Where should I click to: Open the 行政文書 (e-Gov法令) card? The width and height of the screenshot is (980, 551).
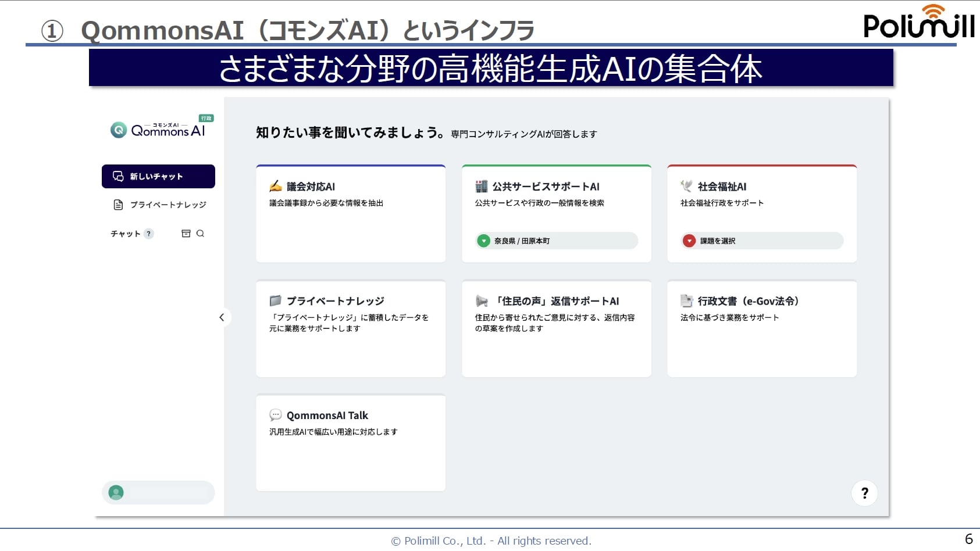tap(761, 329)
